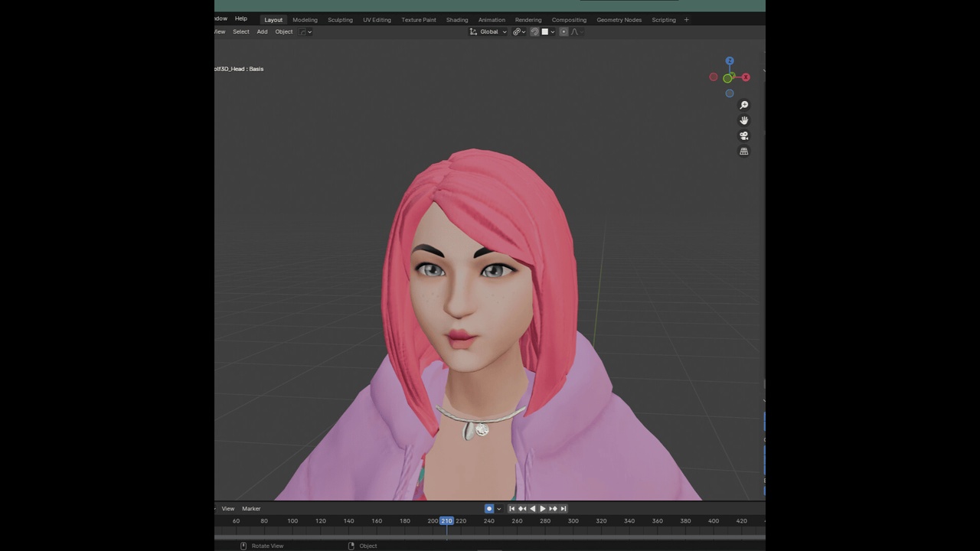Click the blue Z axis gizmo handle
Viewport: 980px width, 551px height.
[x=730, y=61]
